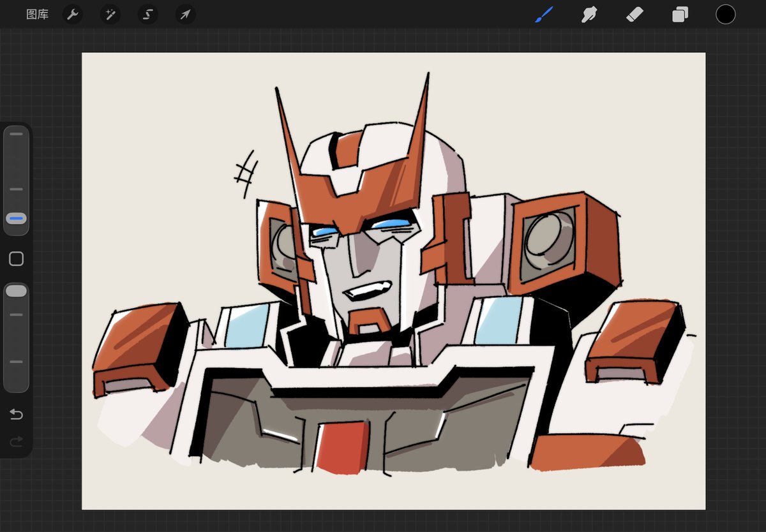Screen dimensions: 766x532
Task: Activate the Selection tool
Action: click(x=148, y=14)
